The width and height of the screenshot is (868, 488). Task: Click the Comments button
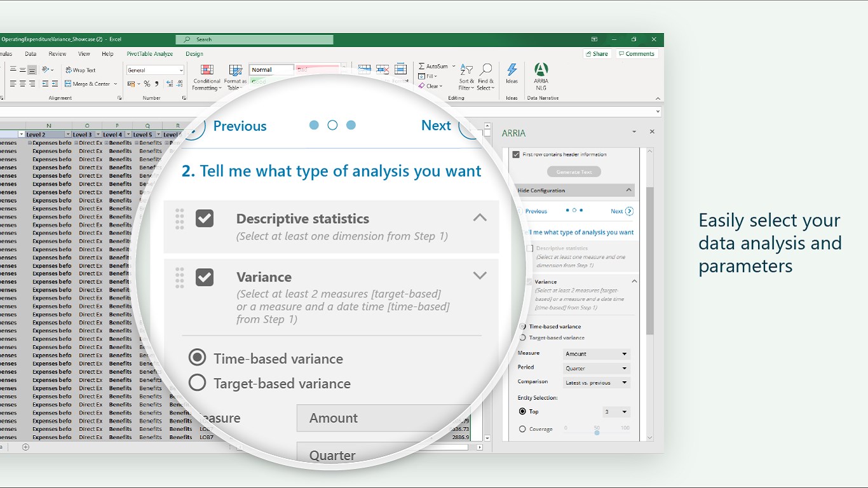coord(636,54)
